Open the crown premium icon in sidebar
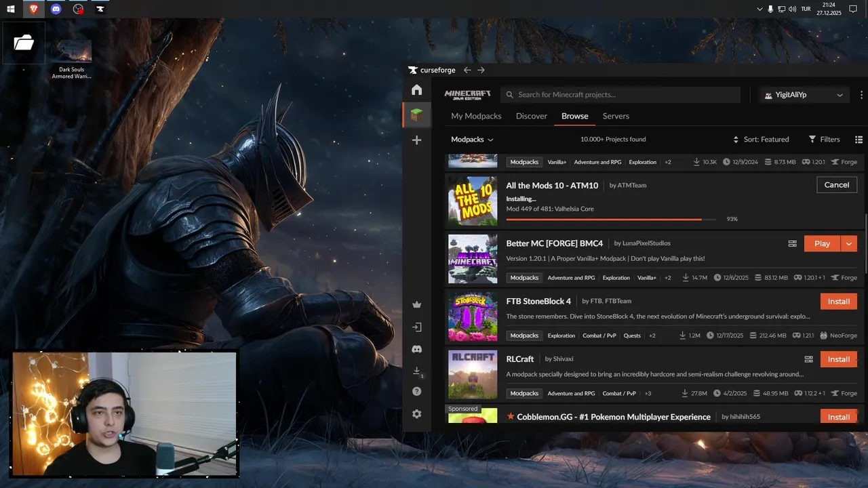Viewport: 868px width, 488px height. pos(416,304)
